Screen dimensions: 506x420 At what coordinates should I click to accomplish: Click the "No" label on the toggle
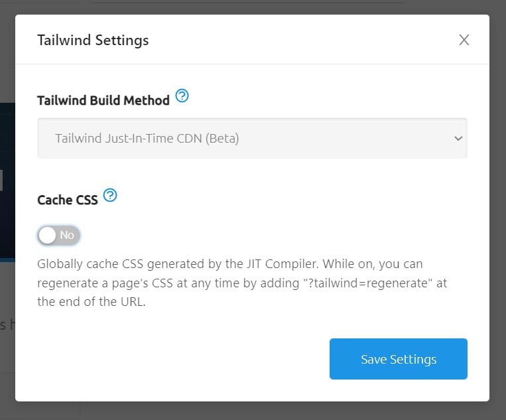67,235
